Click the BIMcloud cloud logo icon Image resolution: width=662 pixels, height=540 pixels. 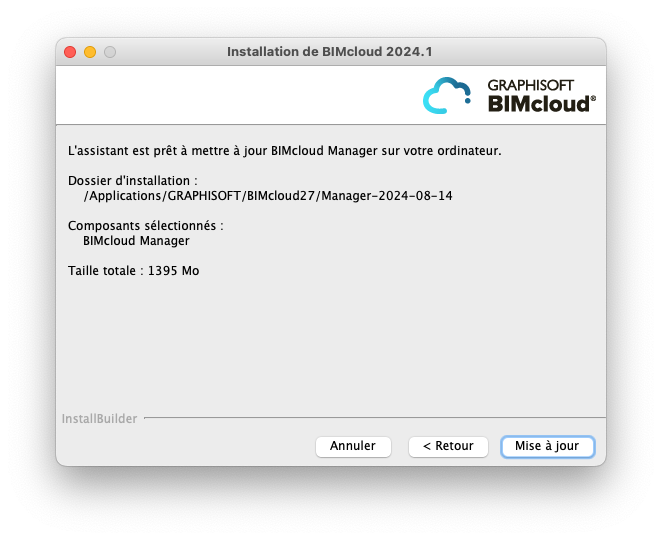[447, 95]
